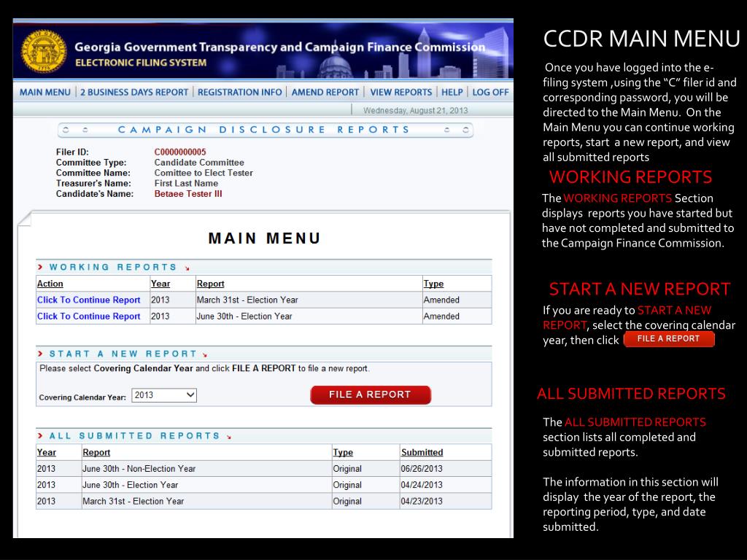Click the START A NEW REPORT section header
747x560 pixels.
(x=123, y=354)
